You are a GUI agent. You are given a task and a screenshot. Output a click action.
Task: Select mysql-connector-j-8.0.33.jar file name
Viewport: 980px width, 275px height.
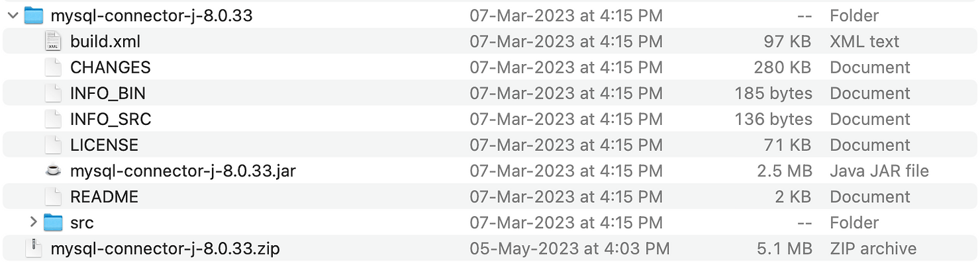[183, 171]
